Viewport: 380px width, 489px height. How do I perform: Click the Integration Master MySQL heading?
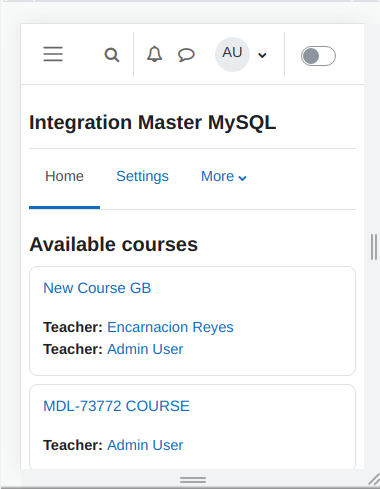coord(153,122)
